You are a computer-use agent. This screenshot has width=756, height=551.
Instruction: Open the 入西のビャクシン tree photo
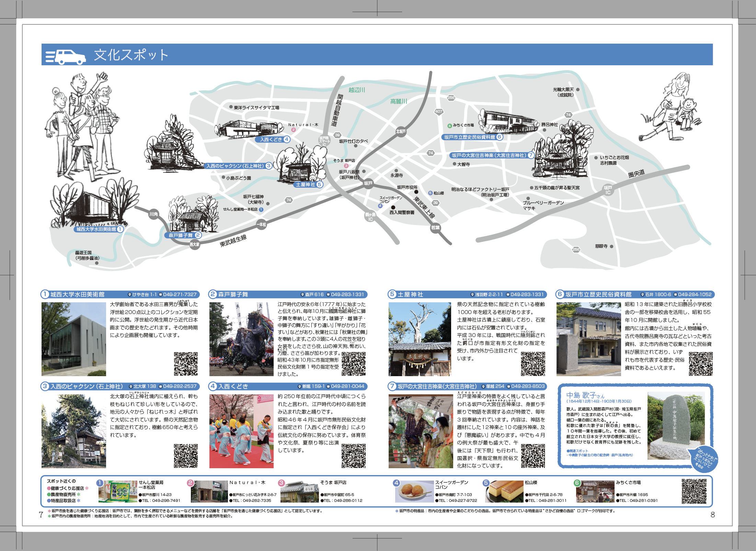[x=74, y=431]
